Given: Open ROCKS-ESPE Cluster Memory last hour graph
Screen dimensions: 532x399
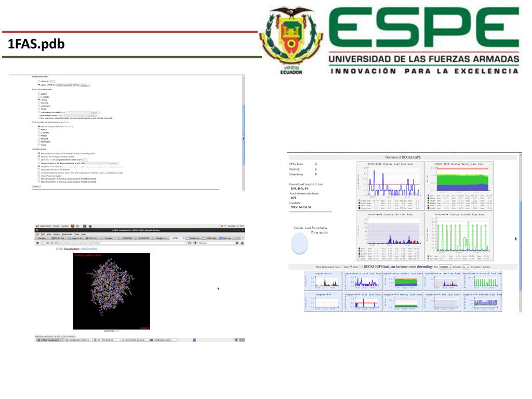Looking at the screenshot, I should click(x=459, y=185).
